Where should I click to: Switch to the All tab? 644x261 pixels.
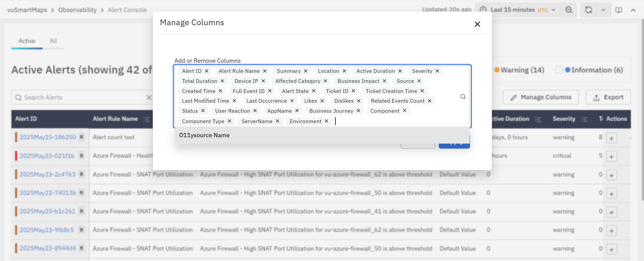53,41
